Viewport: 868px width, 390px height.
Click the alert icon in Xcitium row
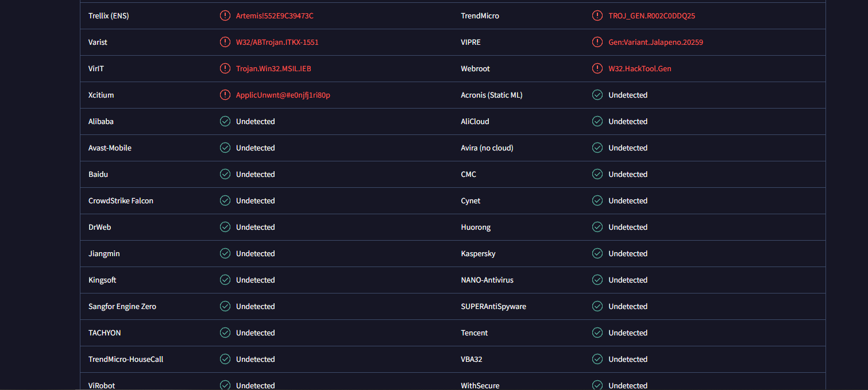(x=225, y=95)
